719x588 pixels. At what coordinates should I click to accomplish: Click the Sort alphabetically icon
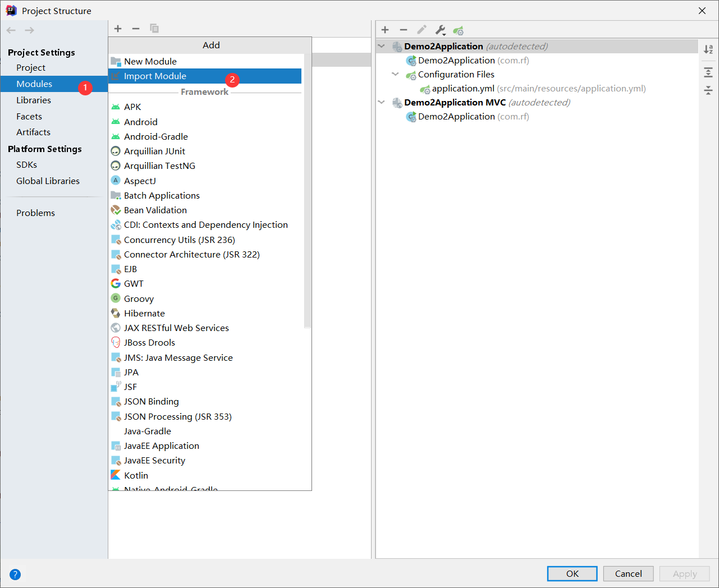(708, 49)
